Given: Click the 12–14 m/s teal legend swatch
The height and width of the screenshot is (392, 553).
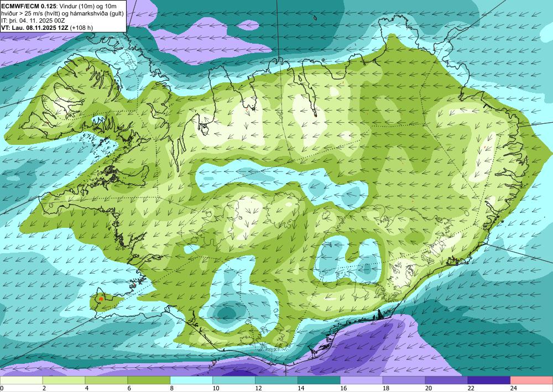Looking at the screenshot, I should 276,380.
